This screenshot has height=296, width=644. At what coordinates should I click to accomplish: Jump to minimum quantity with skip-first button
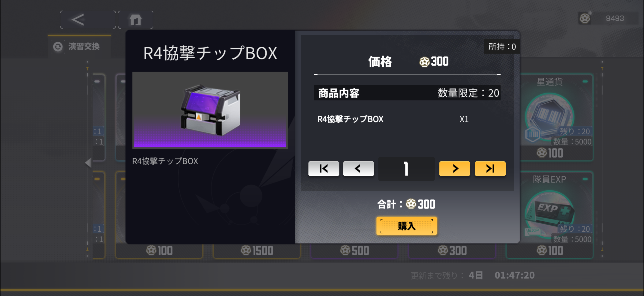pos(324,168)
